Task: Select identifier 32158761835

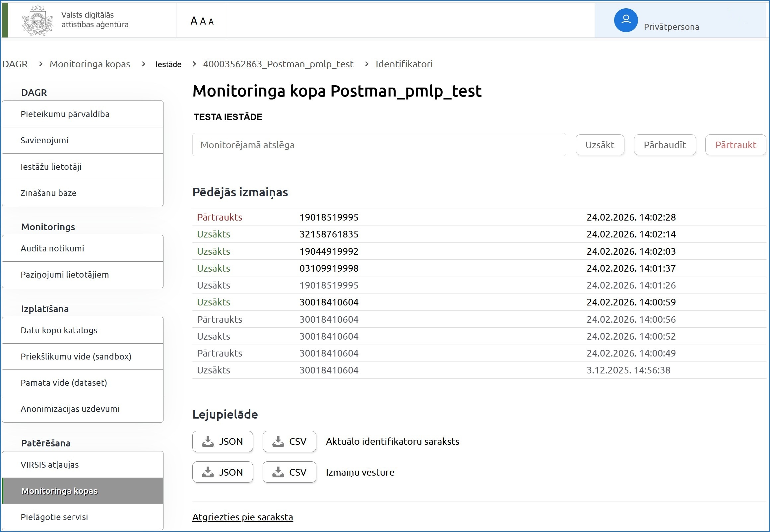Action: pyautogui.click(x=329, y=234)
